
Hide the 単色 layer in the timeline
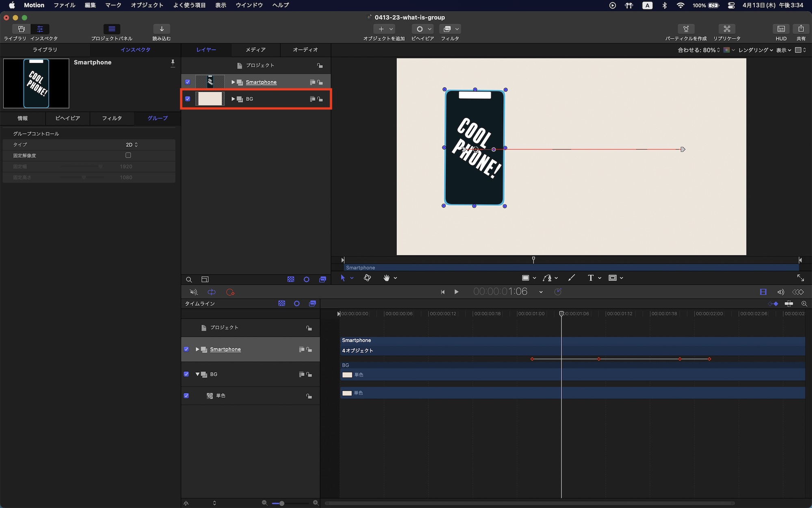(x=186, y=395)
